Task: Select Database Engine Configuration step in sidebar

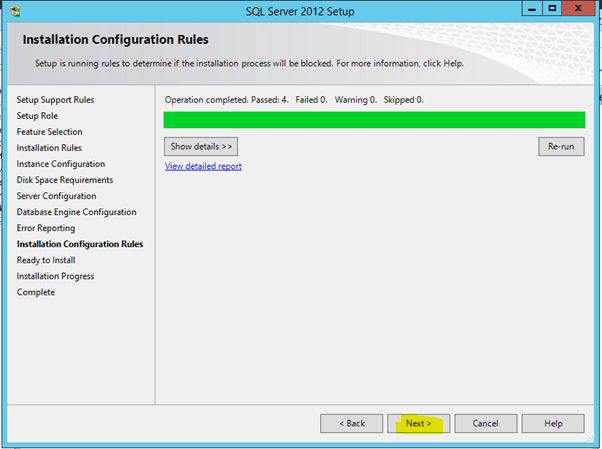Action: pos(77,212)
